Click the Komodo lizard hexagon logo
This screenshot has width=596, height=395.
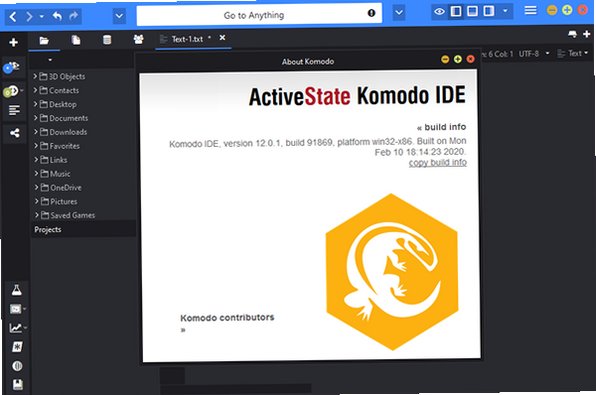[392, 272]
